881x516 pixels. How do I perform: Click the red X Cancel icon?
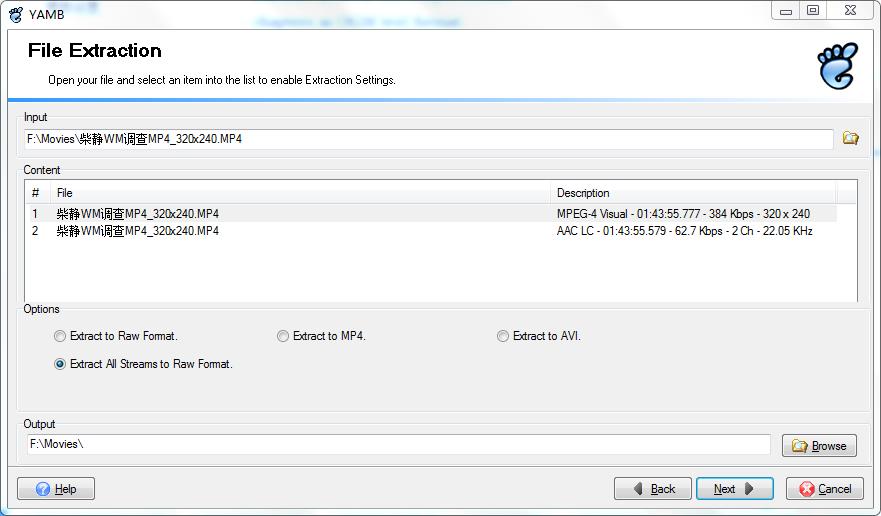[x=807, y=489]
